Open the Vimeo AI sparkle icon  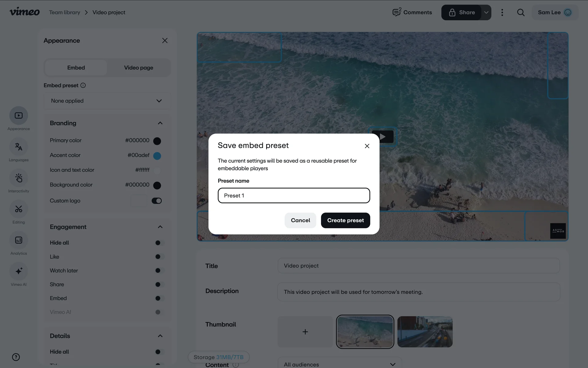19,271
